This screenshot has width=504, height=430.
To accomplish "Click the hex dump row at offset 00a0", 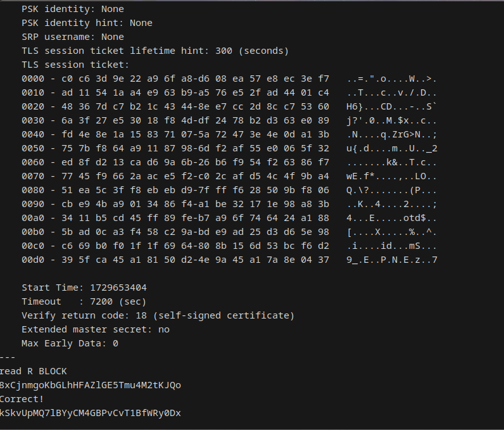I will pos(175,218).
